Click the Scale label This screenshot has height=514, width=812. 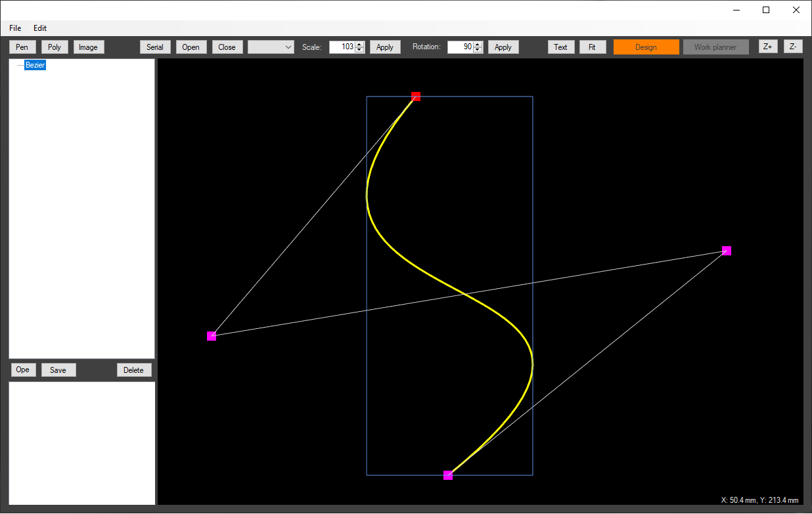point(312,47)
